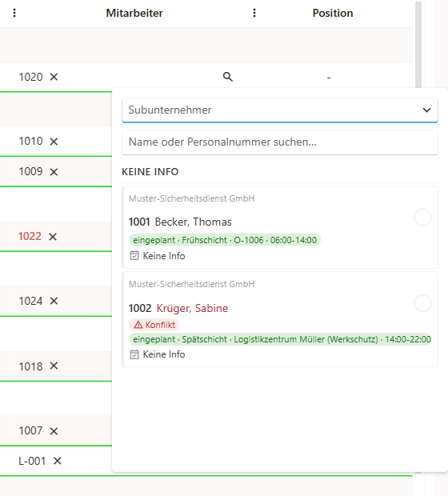Remove entry 1010 with its X icon
This screenshot has width=448, height=496.
54,142
